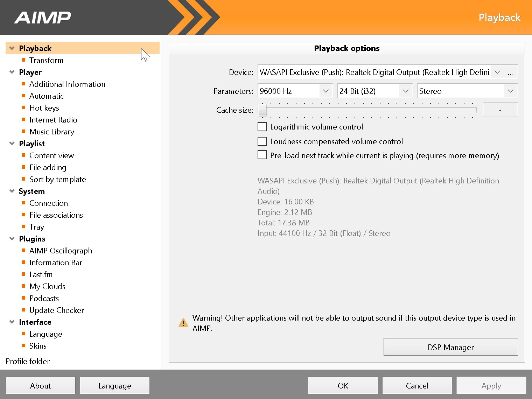Click the orange bullet beside Last.fm

[x=23, y=274]
